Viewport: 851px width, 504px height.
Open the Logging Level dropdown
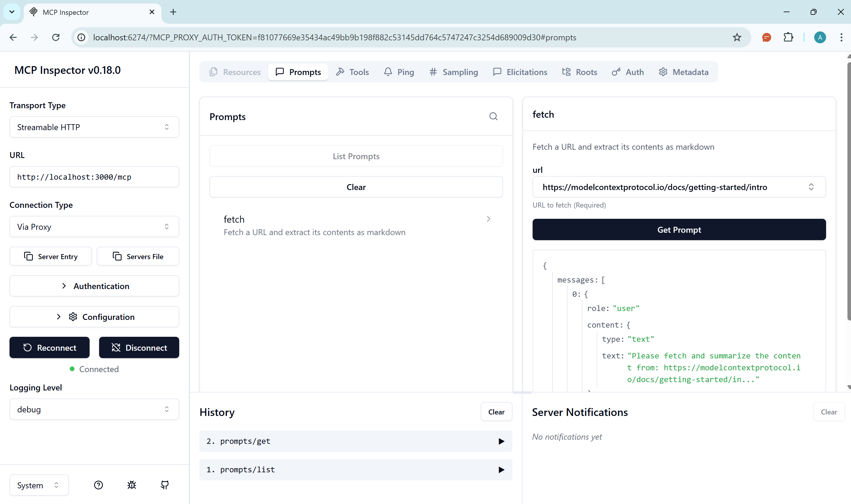click(94, 409)
